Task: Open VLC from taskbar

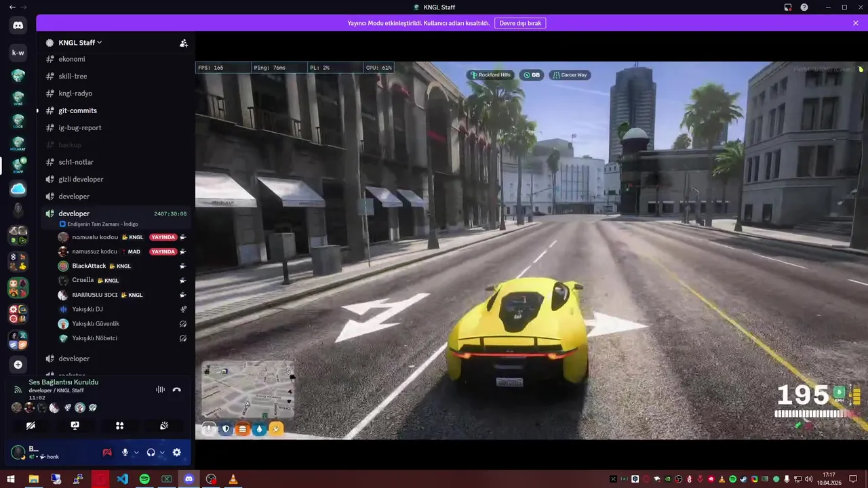Action: coord(233,479)
